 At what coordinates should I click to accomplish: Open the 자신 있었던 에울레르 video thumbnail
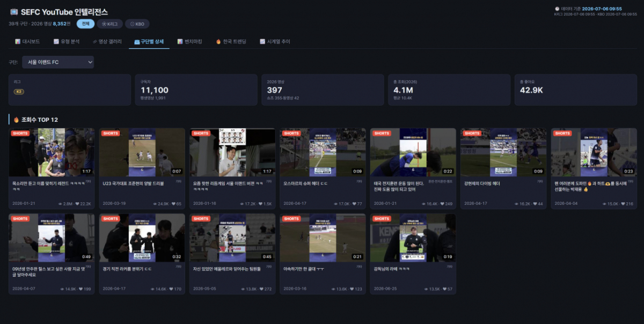(x=232, y=238)
